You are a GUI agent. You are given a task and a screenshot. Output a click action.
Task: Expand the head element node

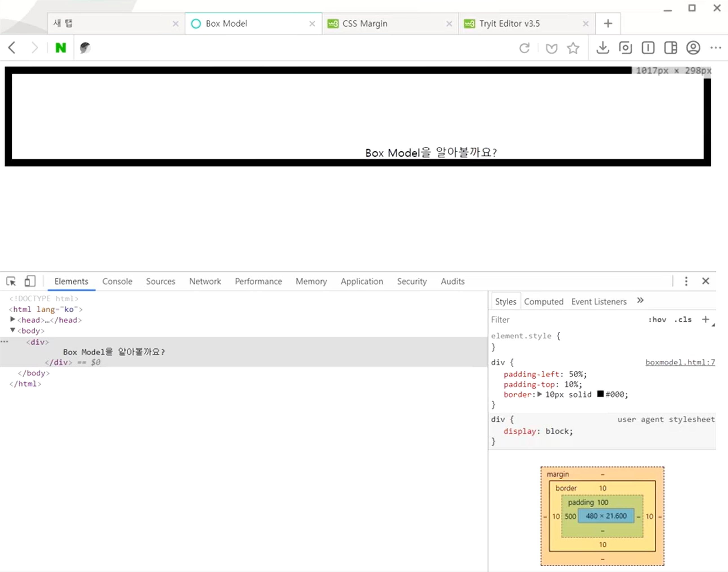coord(12,320)
